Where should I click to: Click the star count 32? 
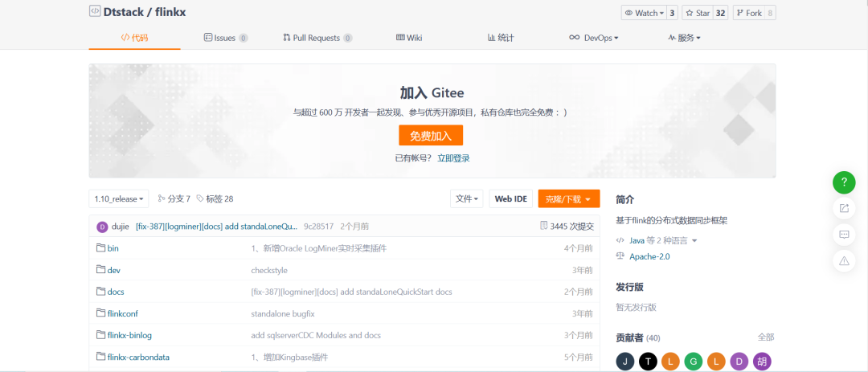[720, 13]
